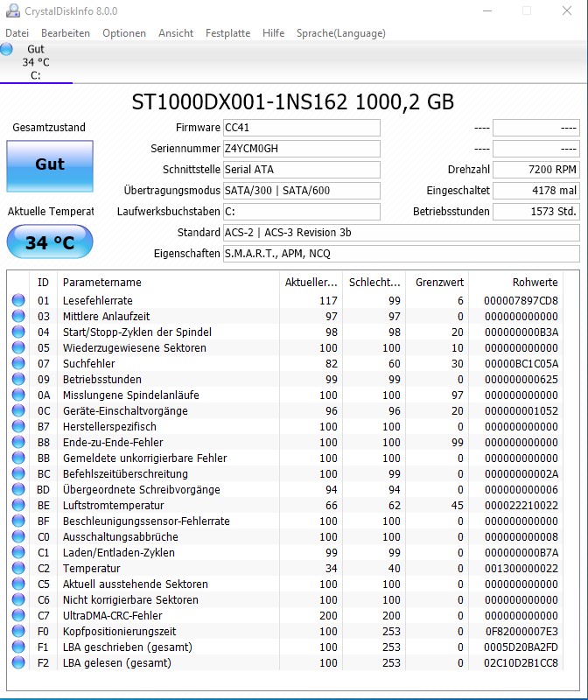
Task: Click status icon for Misslungene Spindelanläufe
Action: pyautogui.click(x=18, y=395)
